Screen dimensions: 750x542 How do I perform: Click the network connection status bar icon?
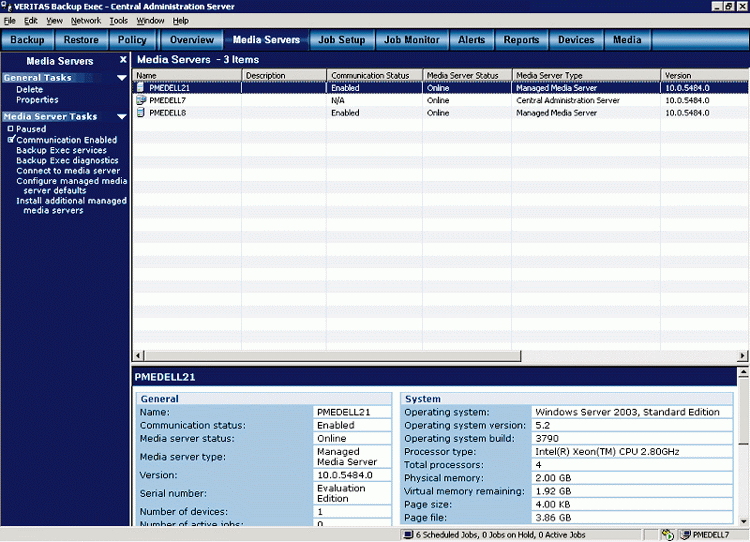[x=668, y=534]
